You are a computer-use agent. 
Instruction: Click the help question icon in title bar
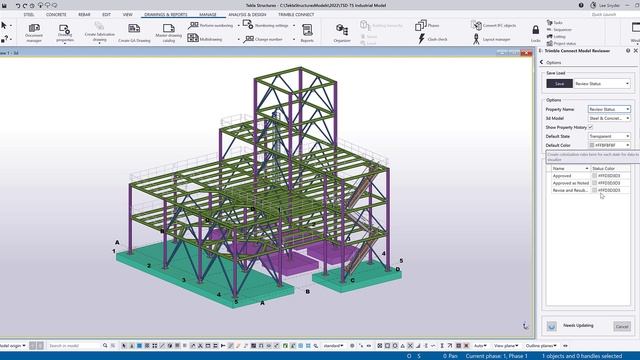(x=581, y=5)
